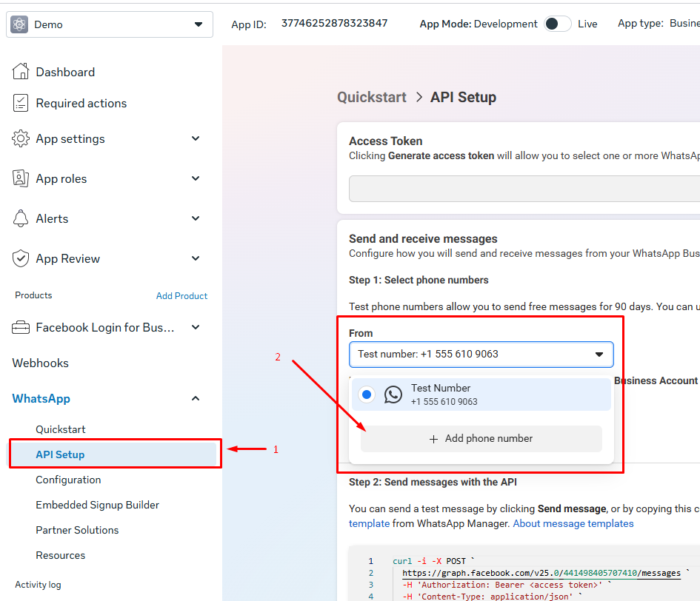This screenshot has width=700, height=601.
Task: Click the Add phone number button
Action: [x=481, y=439]
